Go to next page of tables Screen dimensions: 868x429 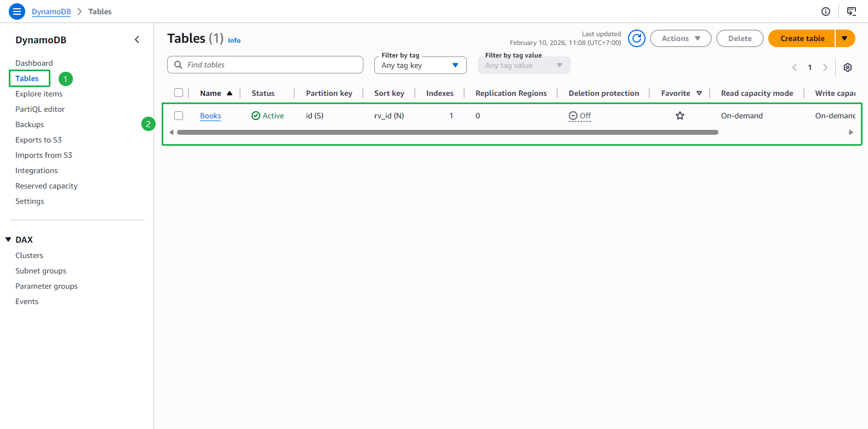point(825,67)
